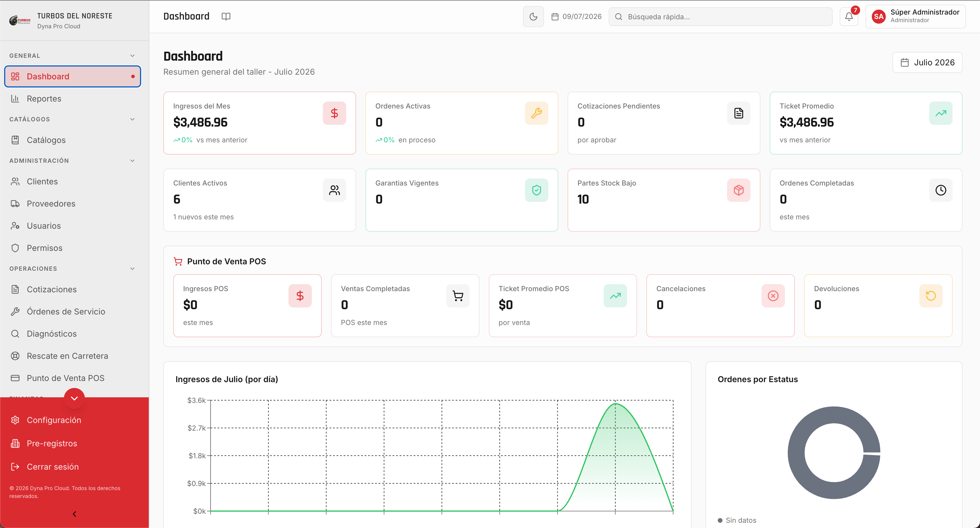The height and width of the screenshot is (528, 980).
Task: Click the SA avatar circle
Action: 878,16
